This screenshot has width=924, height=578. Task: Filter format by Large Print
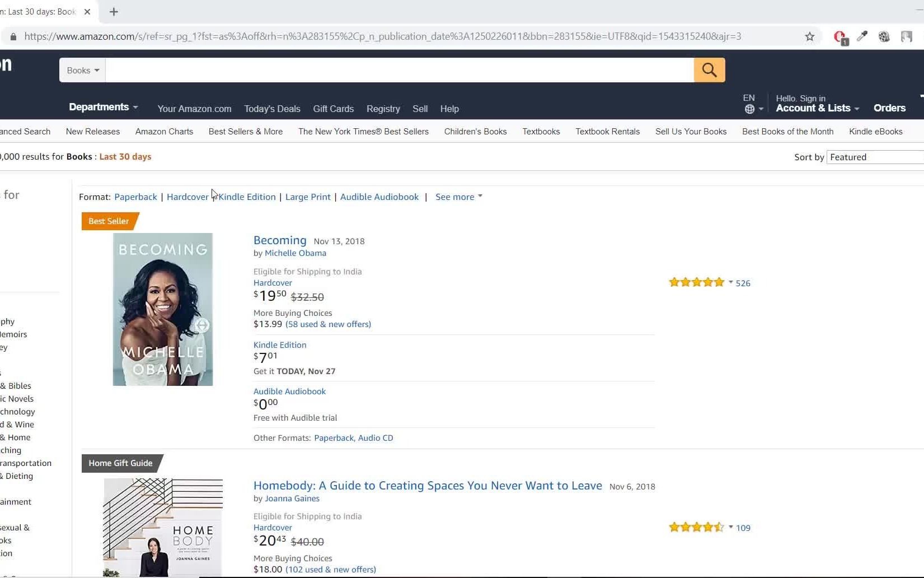coord(308,197)
